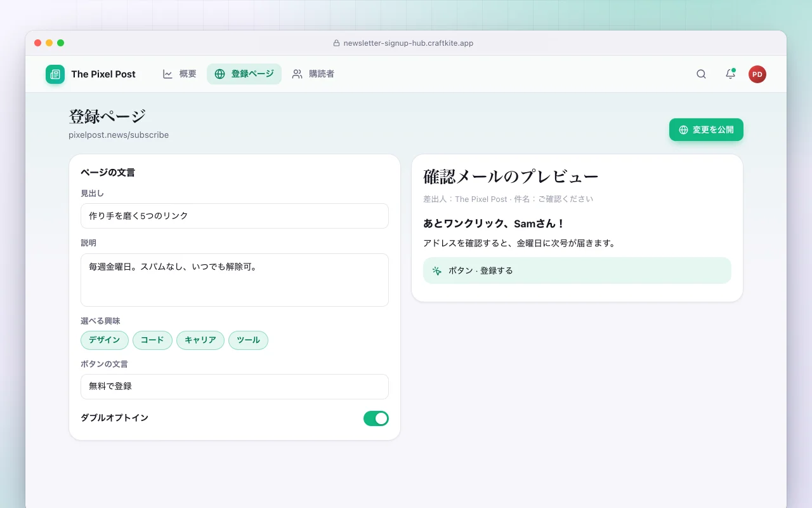Viewport: 812px width, 508px height.
Task: Click The Pixel Post brand name
Action: click(103, 74)
